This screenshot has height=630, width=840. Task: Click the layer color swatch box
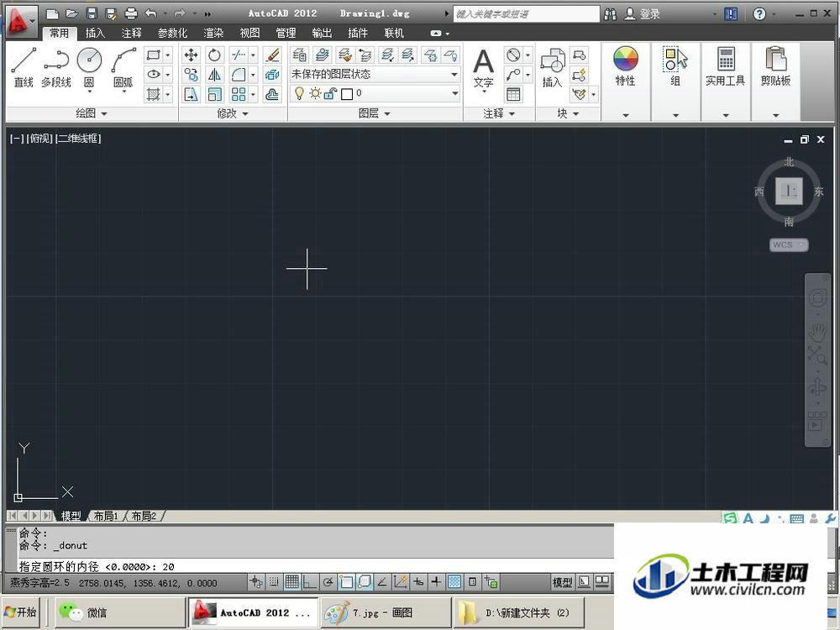[x=347, y=94]
